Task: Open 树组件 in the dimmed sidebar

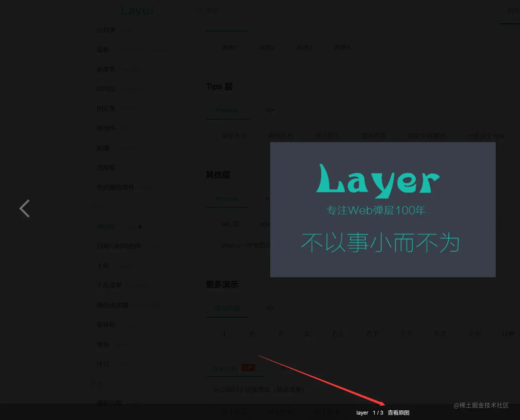Action: tap(106, 128)
